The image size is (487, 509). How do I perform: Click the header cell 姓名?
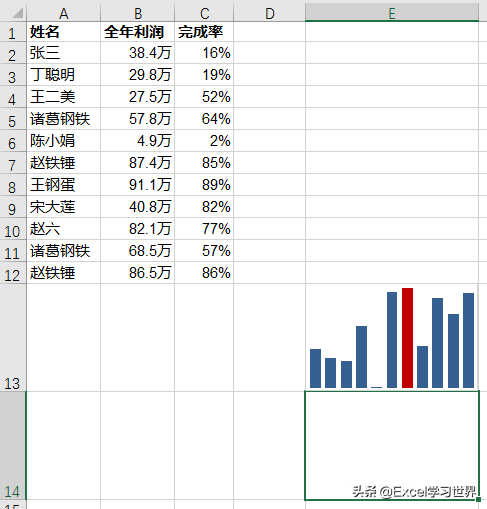(x=63, y=32)
